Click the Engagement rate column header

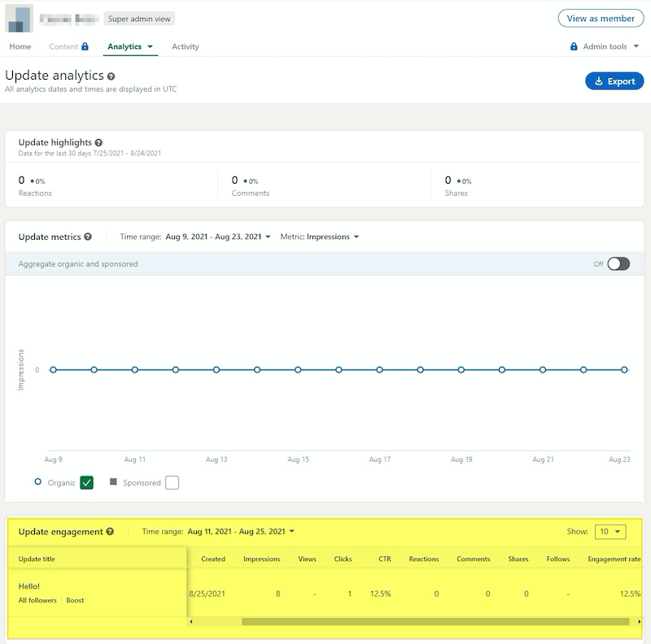tap(614, 559)
